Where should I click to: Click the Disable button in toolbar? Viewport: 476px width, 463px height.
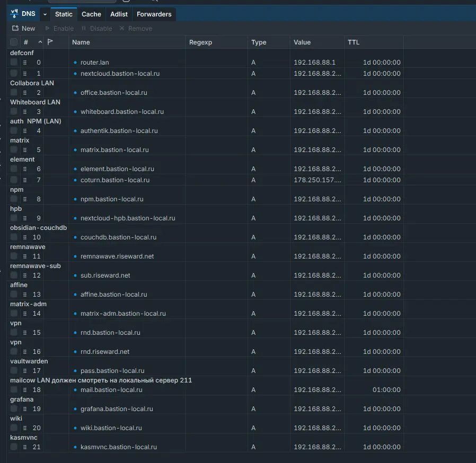[x=97, y=29]
